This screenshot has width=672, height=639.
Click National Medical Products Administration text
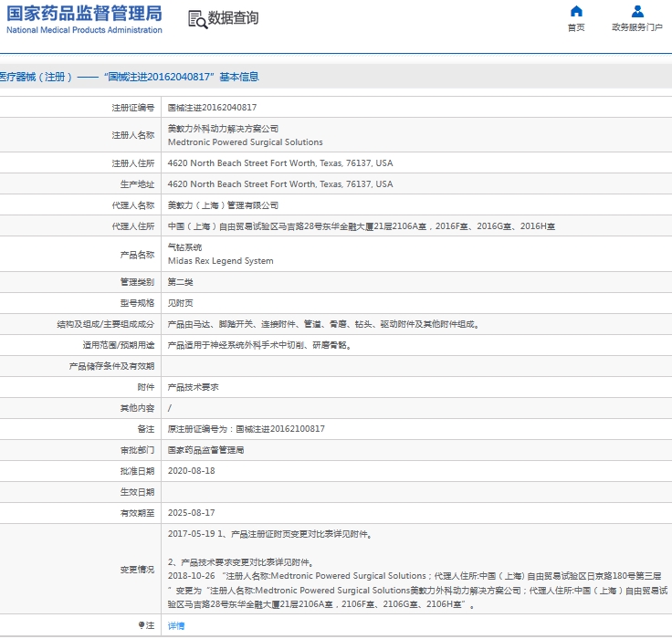pos(84,30)
